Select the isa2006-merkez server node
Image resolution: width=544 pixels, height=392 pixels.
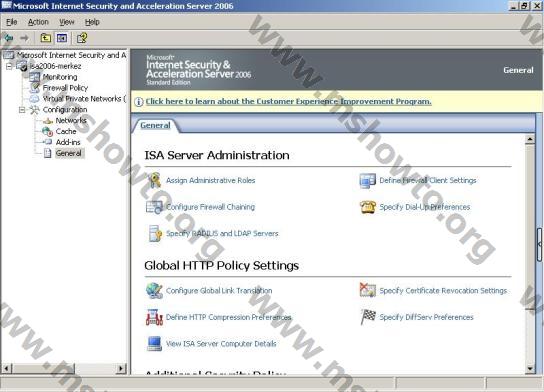[x=55, y=66]
